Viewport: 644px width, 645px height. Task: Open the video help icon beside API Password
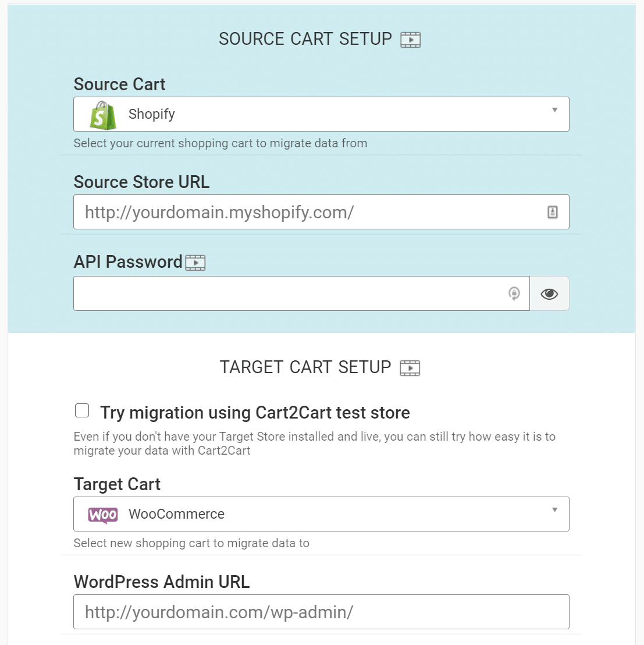tap(195, 263)
